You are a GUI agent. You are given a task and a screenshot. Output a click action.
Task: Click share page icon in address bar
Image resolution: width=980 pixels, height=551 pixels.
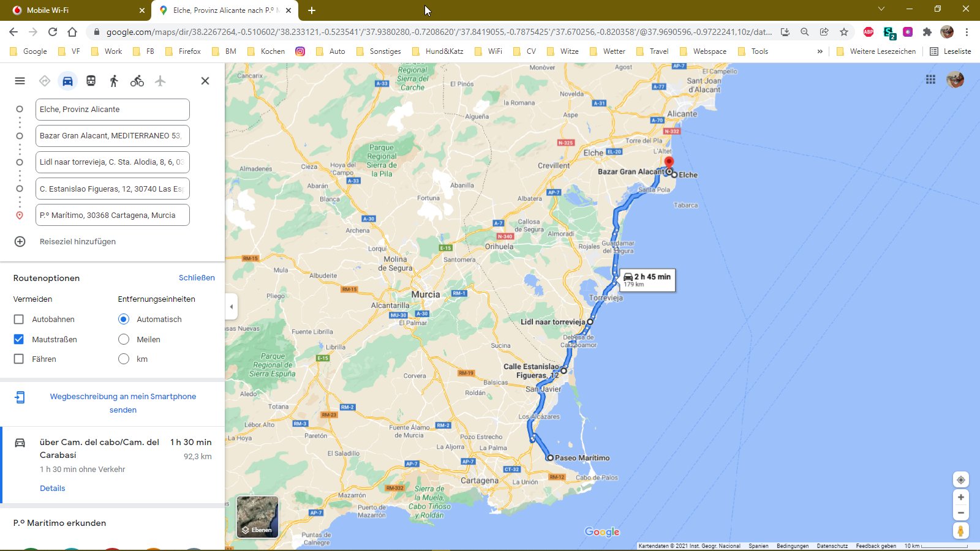pyautogui.click(x=824, y=32)
